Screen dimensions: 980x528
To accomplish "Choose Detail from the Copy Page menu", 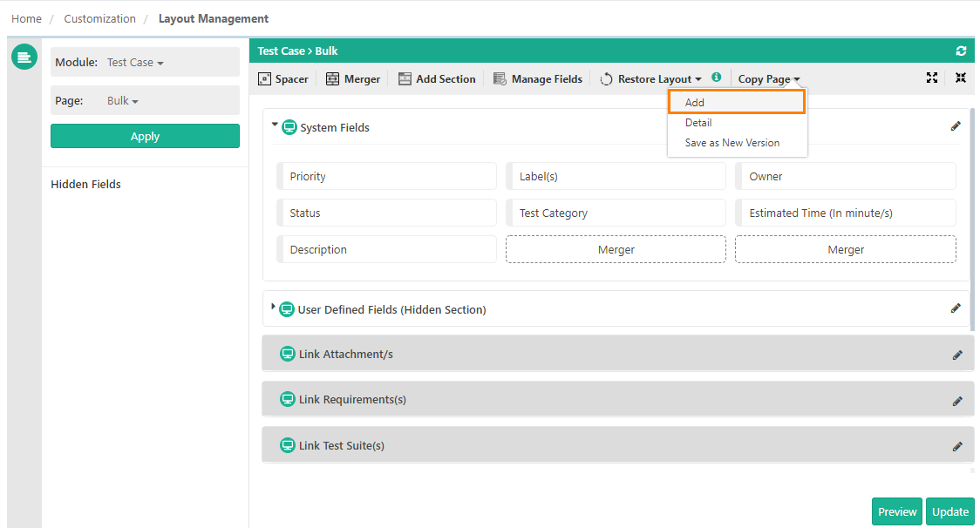I will point(698,122).
